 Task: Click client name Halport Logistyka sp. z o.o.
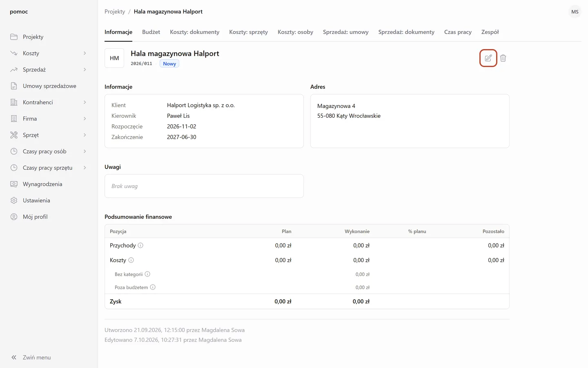pyautogui.click(x=201, y=105)
